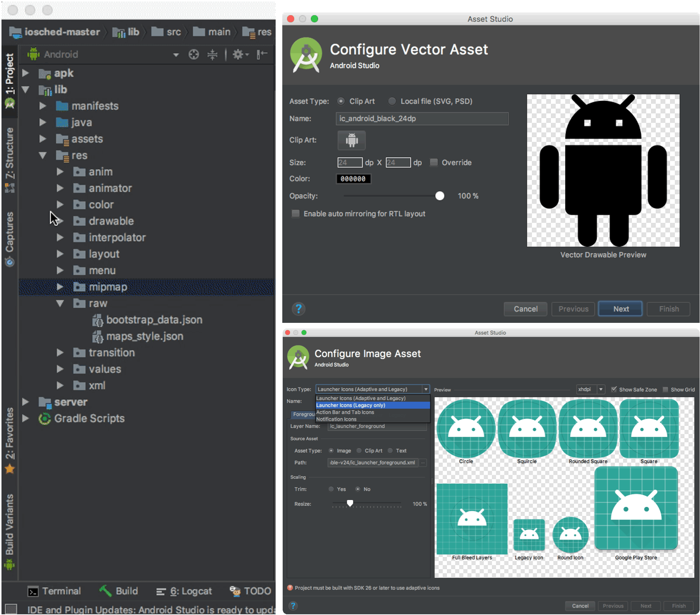700x615 pixels.
Task: Click the tool windows toggle square icon
Action: [11, 608]
